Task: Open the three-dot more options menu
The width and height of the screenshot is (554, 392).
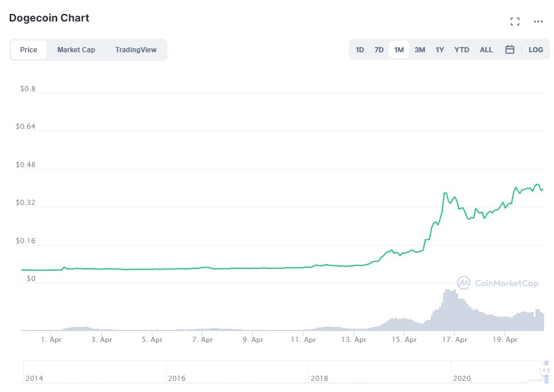Action: tap(538, 21)
